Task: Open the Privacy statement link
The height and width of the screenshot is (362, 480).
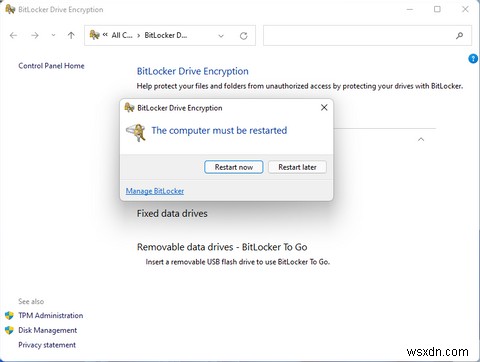Action: (x=47, y=345)
